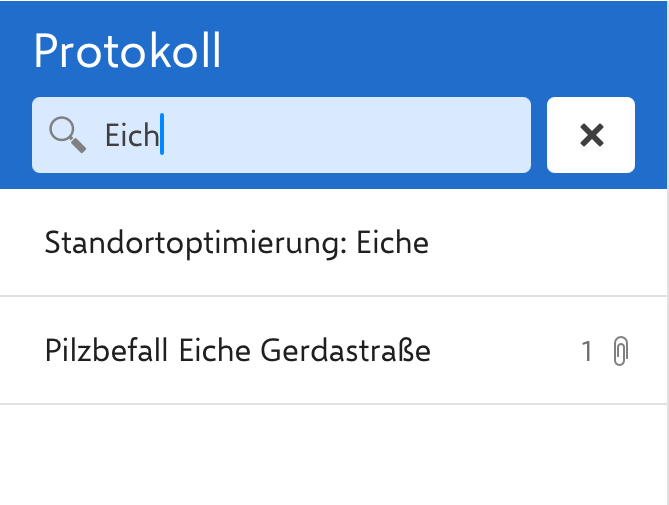Click the attachment count "1"
This screenshot has height=505, width=669.
587,351
